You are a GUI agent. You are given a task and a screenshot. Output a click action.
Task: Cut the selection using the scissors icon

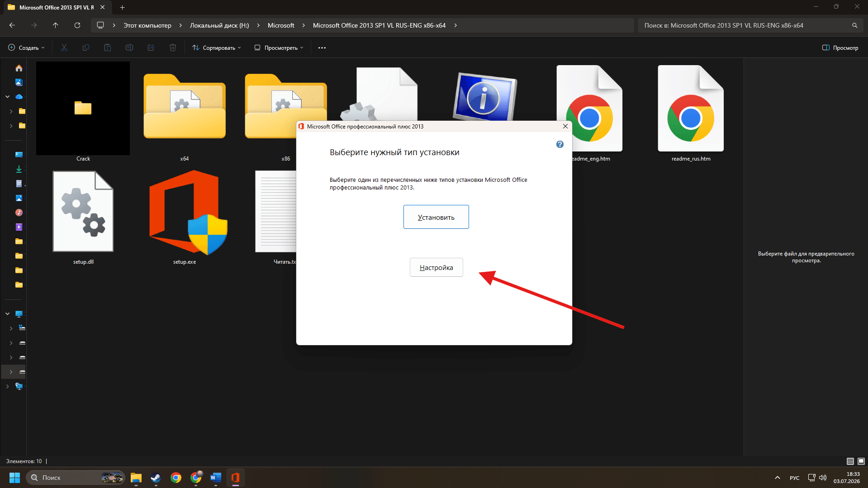pyautogui.click(x=64, y=47)
